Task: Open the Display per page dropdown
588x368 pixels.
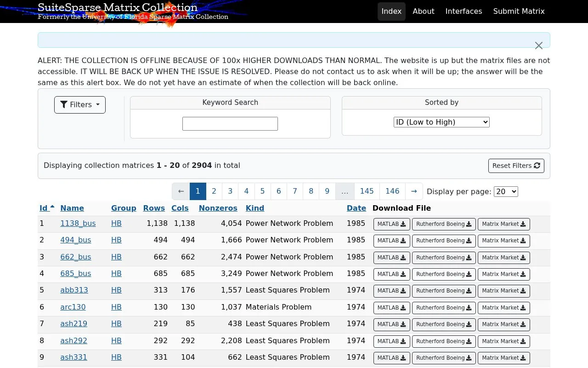Action: tap(506, 191)
